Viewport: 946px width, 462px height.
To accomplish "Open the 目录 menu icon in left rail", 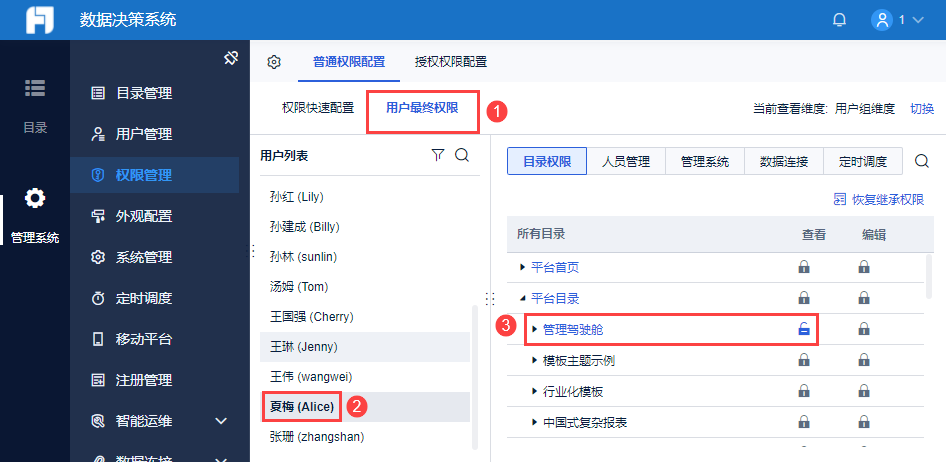I will (35, 88).
